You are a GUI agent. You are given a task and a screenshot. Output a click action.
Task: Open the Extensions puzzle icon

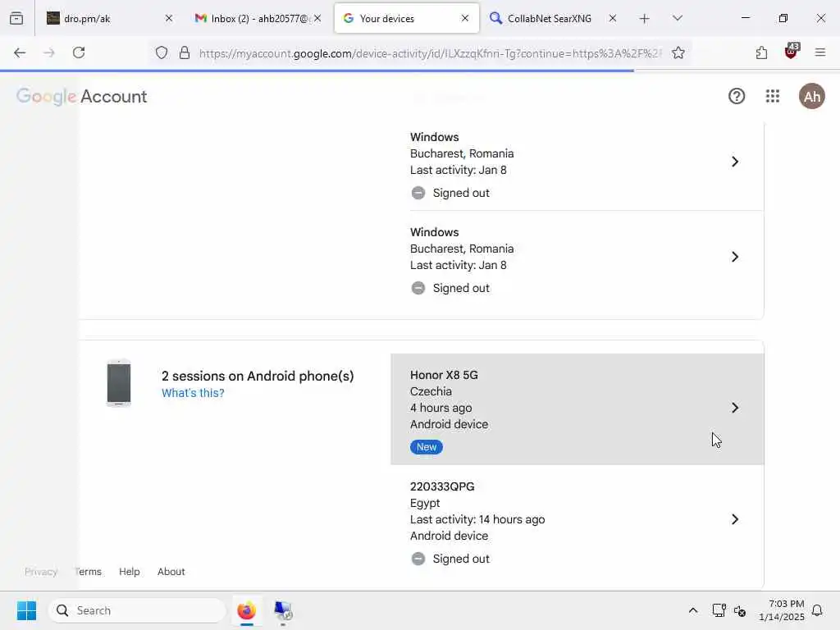(761, 52)
